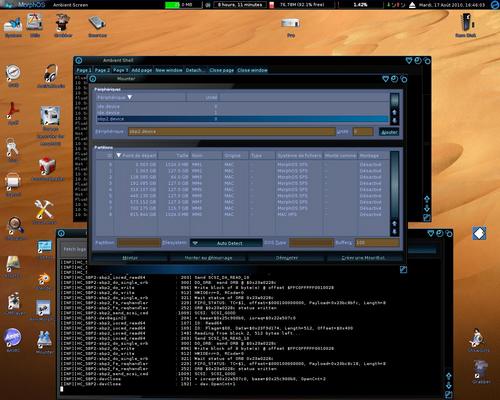The image size is (500, 400).
Task: Open the compass browser desktop icon
Action: [13, 73]
